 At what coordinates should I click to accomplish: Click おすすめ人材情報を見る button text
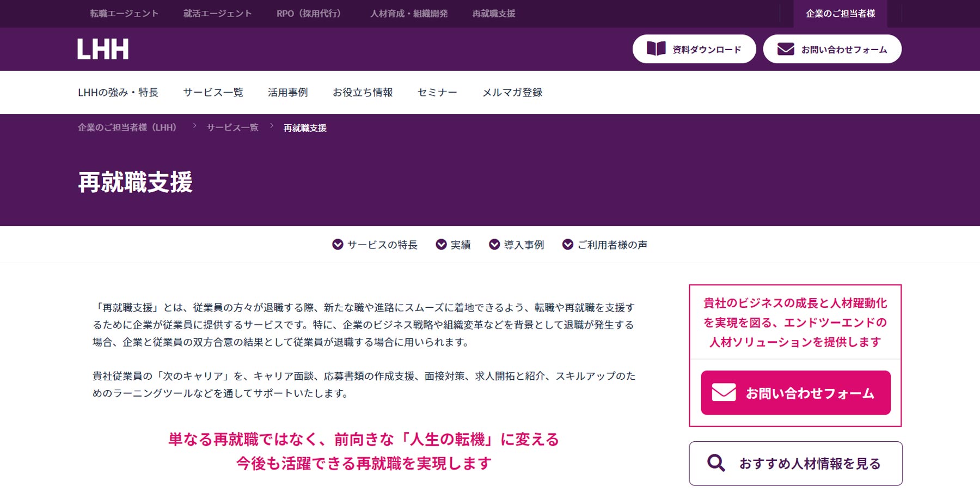point(810,464)
